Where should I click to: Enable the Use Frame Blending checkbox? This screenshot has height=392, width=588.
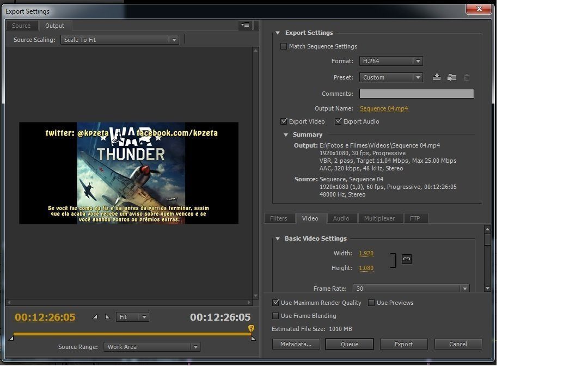pos(275,315)
